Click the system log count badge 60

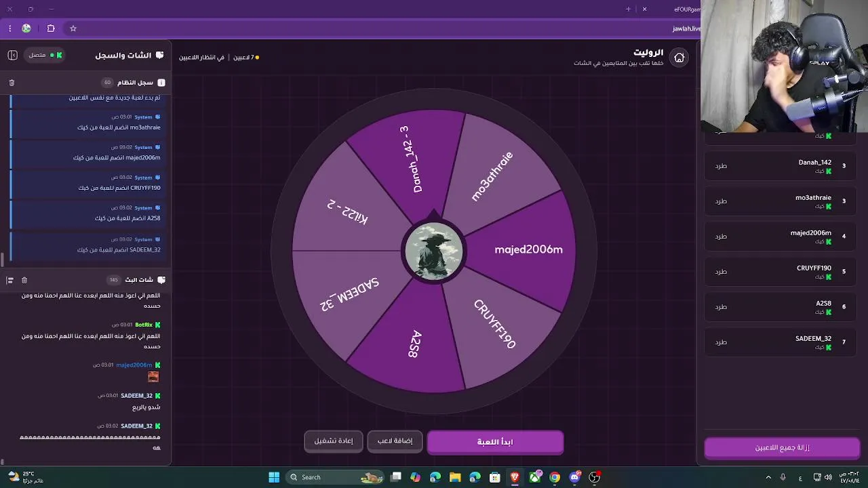pyautogui.click(x=107, y=83)
